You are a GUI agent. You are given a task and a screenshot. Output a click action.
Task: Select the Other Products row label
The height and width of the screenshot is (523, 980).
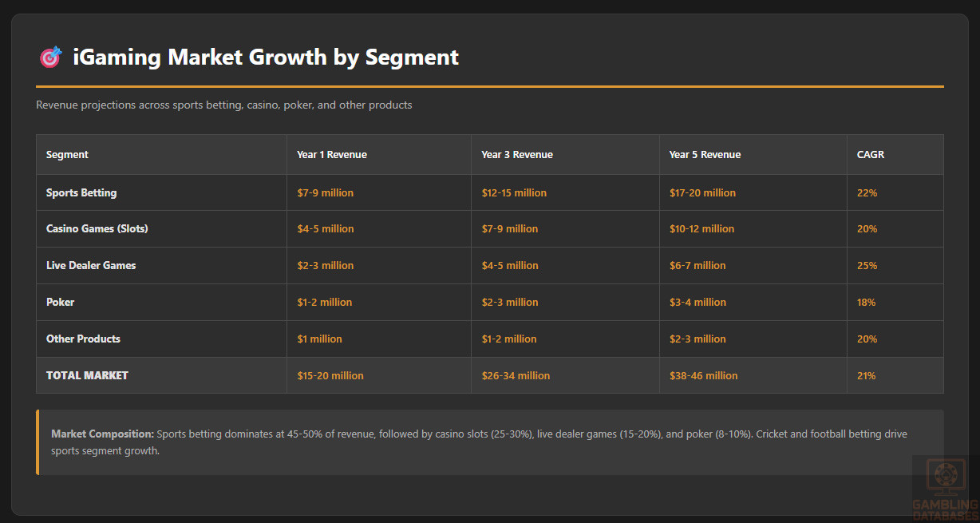83,339
